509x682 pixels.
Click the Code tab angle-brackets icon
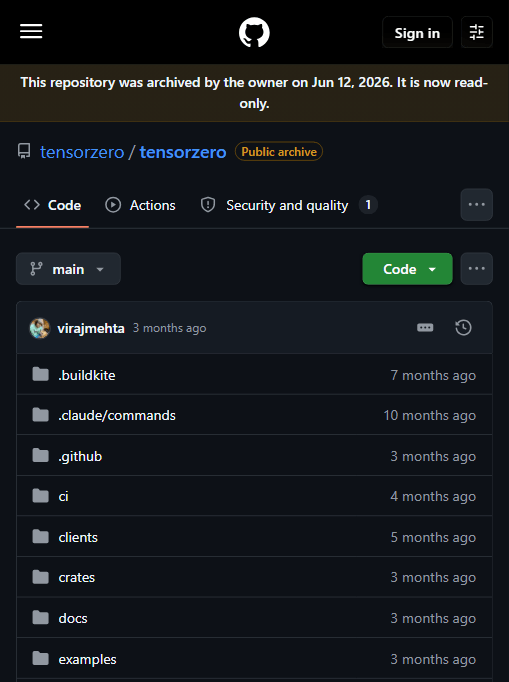pos(32,205)
